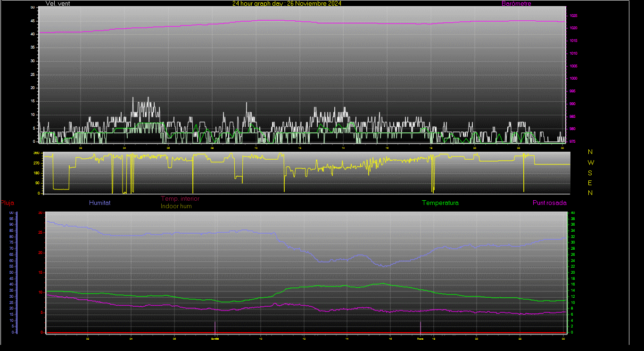Image resolution: width=644 pixels, height=351 pixels.
Task: Click the "Temp. interior" legend label
Action: coord(180,199)
